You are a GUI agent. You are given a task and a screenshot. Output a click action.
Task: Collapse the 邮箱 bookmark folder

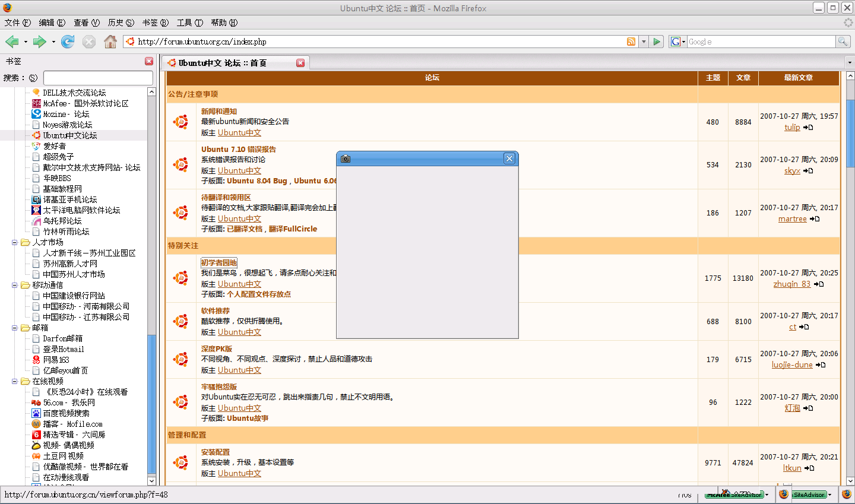15,328
